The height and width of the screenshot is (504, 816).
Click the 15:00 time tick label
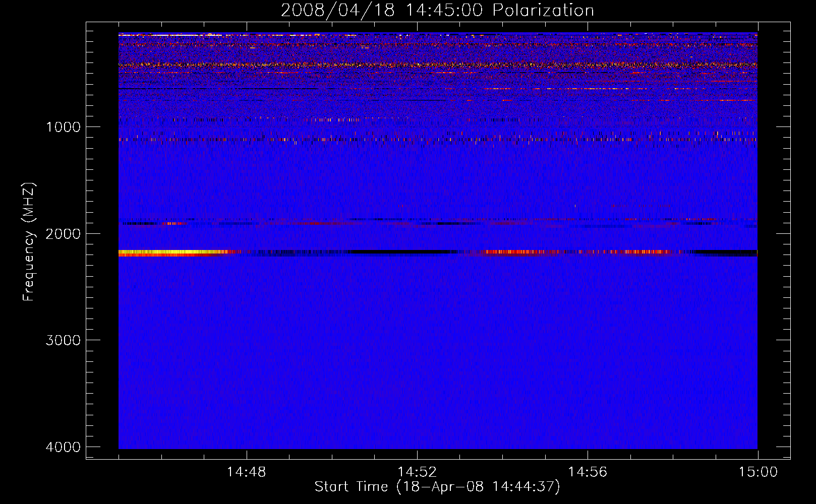(x=757, y=472)
